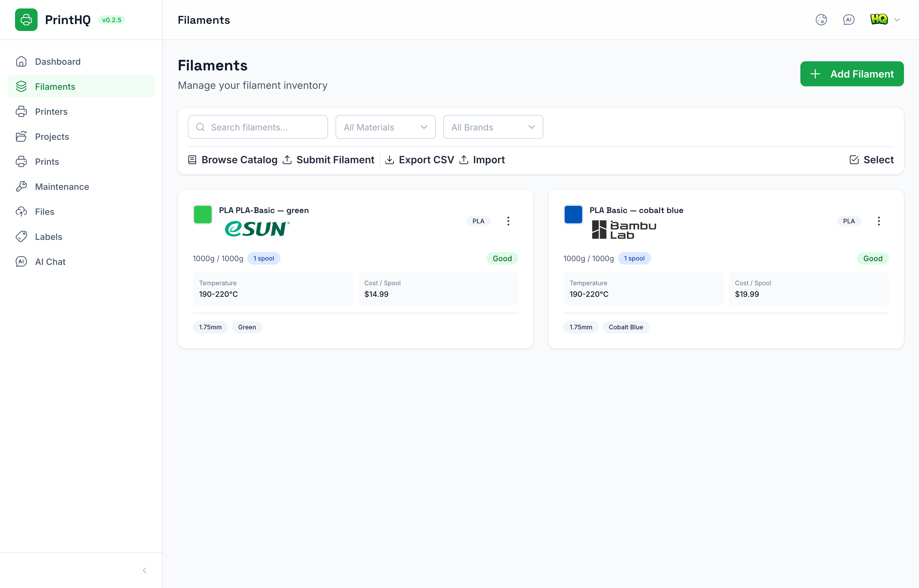Open the HQ account menu
The height and width of the screenshot is (588, 919).
885,19
